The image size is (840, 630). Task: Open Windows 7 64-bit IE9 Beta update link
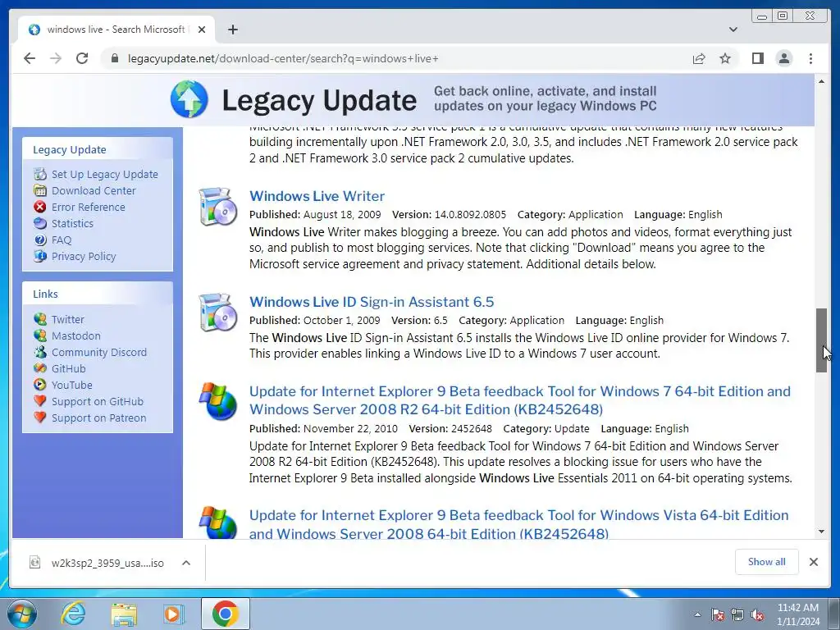point(519,400)
